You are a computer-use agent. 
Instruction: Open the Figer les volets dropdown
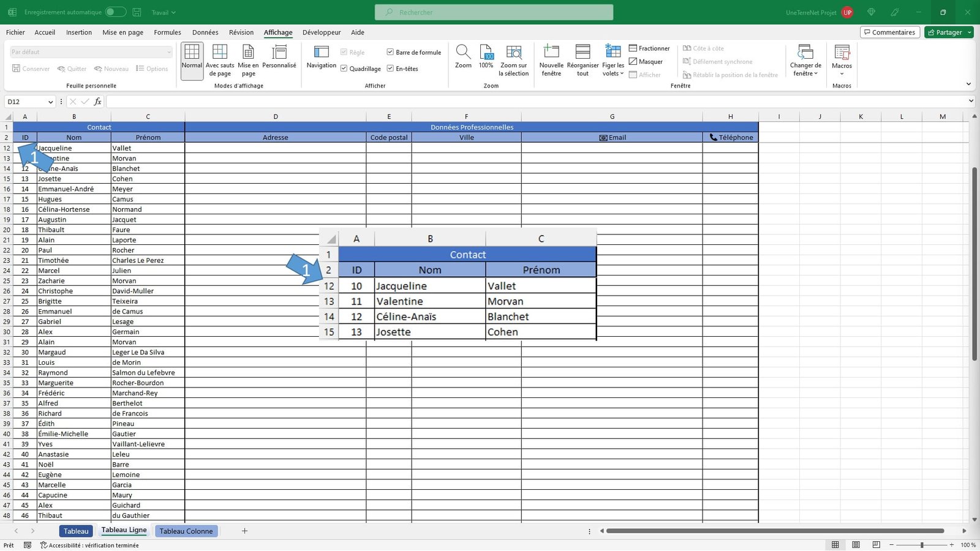[612, 59]
